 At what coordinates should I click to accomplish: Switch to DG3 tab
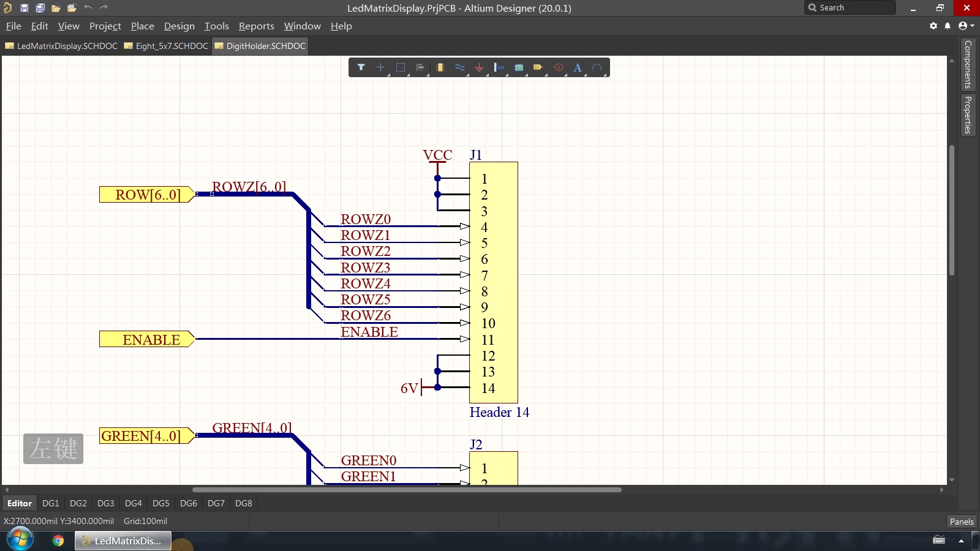(106, 503)
